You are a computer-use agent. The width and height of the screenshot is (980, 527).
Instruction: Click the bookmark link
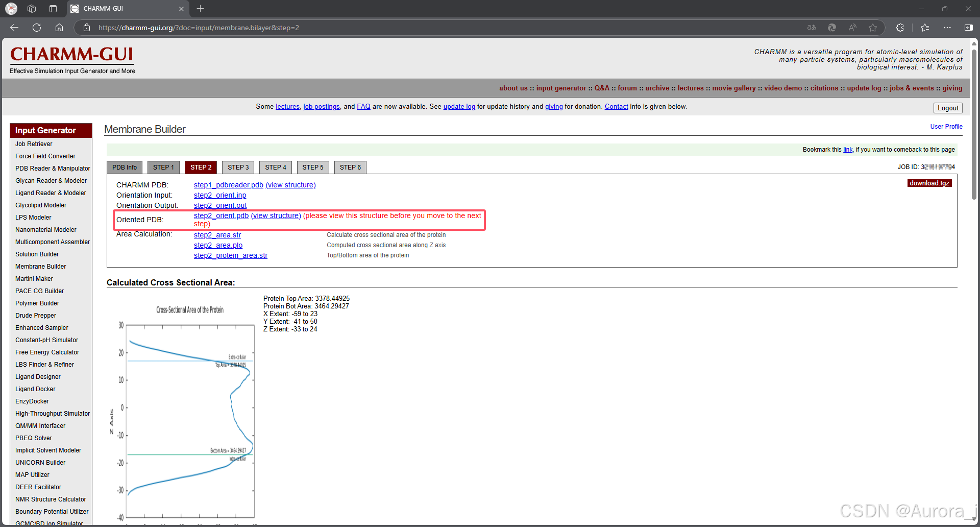(x=848, y=150)
